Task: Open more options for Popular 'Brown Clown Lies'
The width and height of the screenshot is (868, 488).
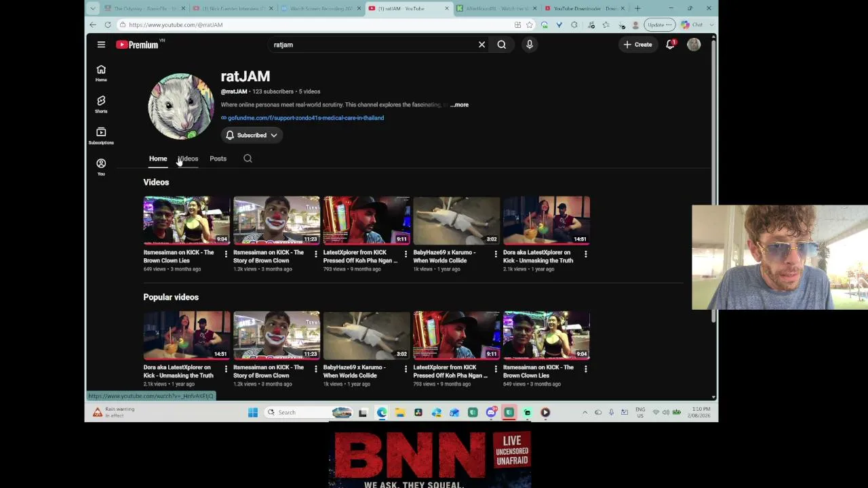Action: (586, 369)
